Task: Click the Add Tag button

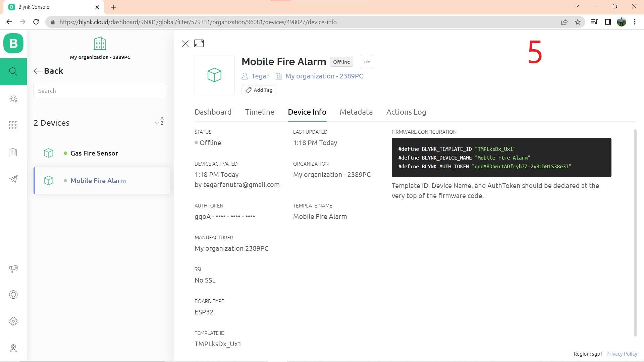Action: tap(259, 90)
